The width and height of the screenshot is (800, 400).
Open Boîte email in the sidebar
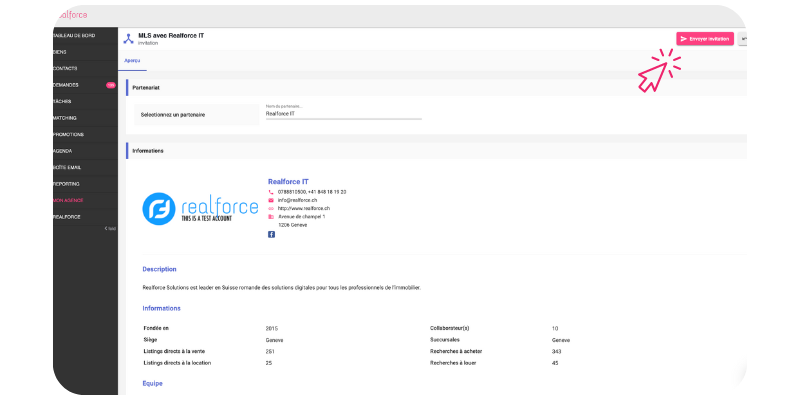pos(67,167)
